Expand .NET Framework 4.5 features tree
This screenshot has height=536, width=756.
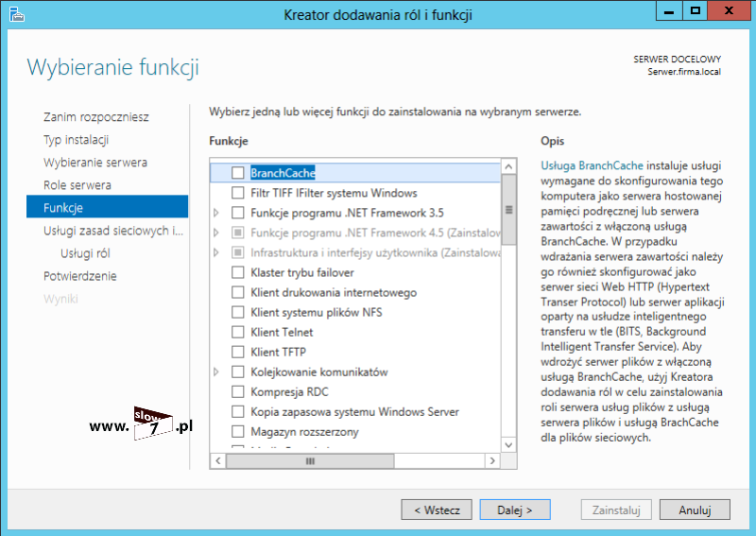pos(217,233)
